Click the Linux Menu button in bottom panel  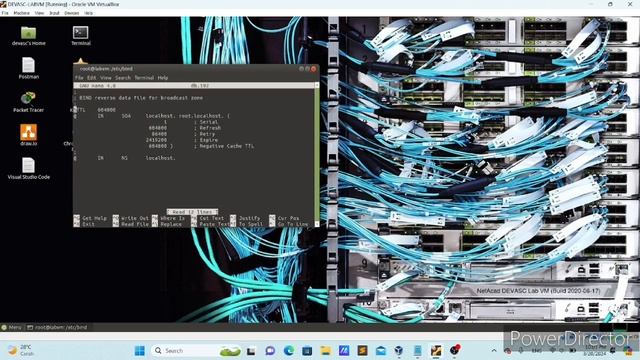(11, 327)
